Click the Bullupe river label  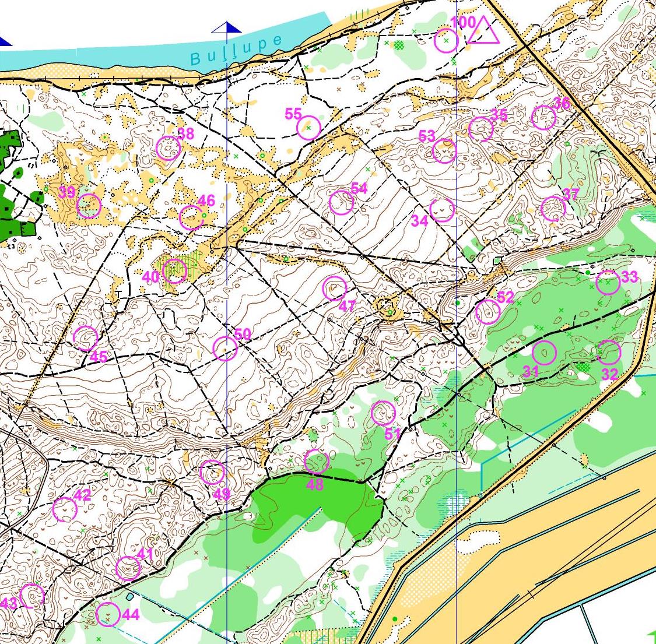(x=236, y=50)
